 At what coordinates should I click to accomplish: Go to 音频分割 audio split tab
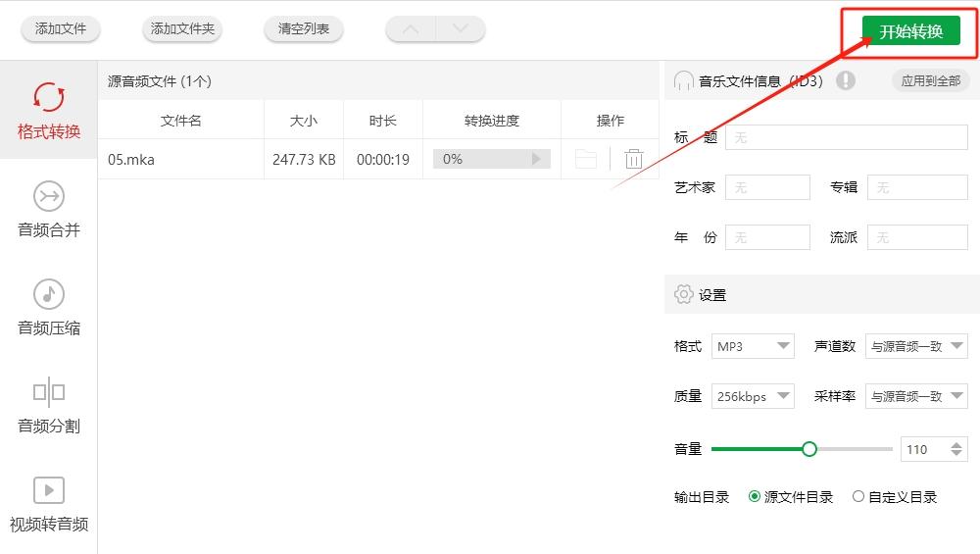point(49,405)
